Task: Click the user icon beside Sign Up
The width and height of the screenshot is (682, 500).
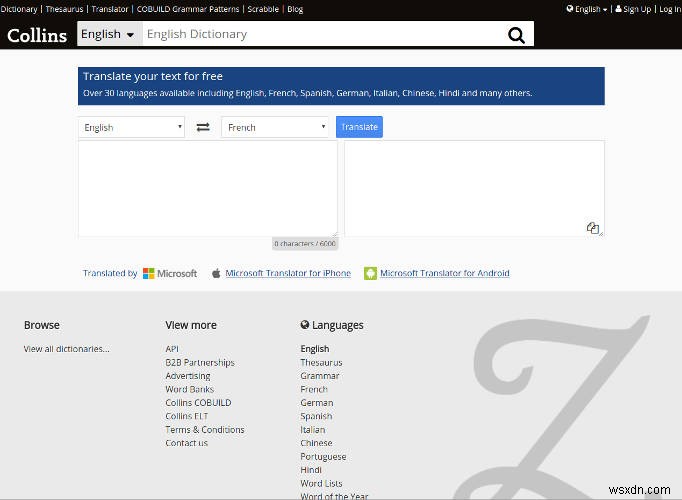Action: tap(618, 9)
